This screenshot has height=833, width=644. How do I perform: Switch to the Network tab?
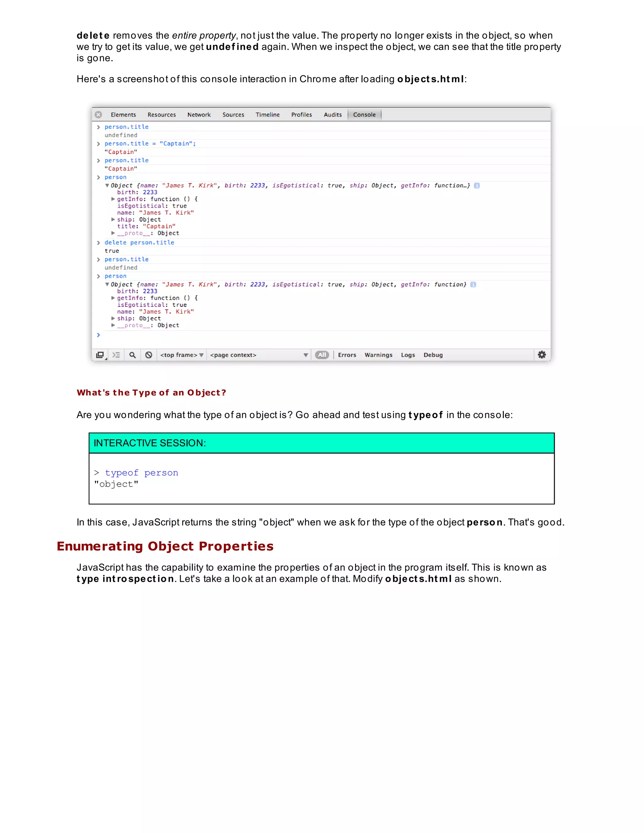click(199, 115)
